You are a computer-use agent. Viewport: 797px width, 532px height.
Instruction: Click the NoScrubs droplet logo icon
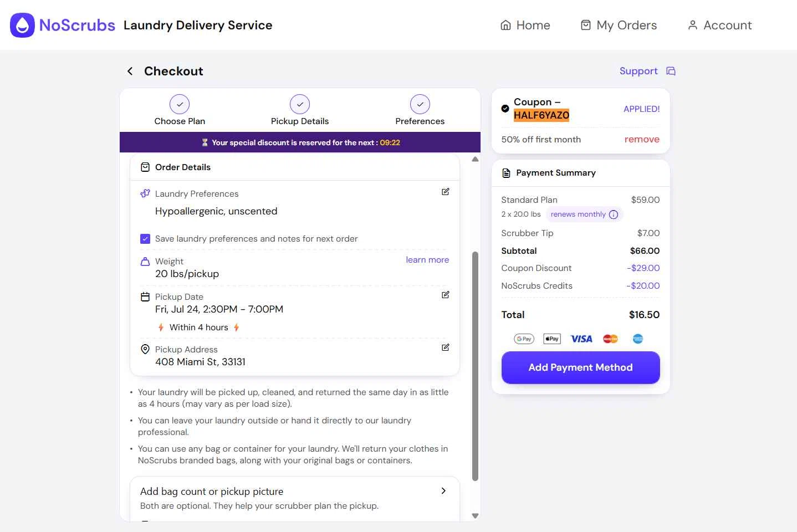[x=22, y=25]
